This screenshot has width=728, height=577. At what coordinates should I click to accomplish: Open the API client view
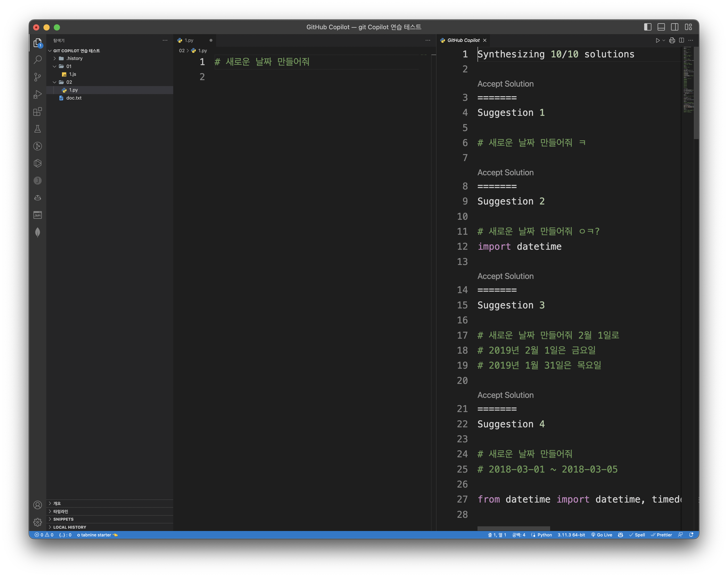point(37,215)
